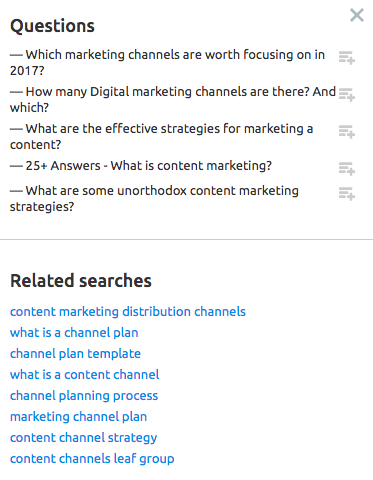Select question 'How many Digital marketing channels'
373x480 pixels.
[173, 99]
